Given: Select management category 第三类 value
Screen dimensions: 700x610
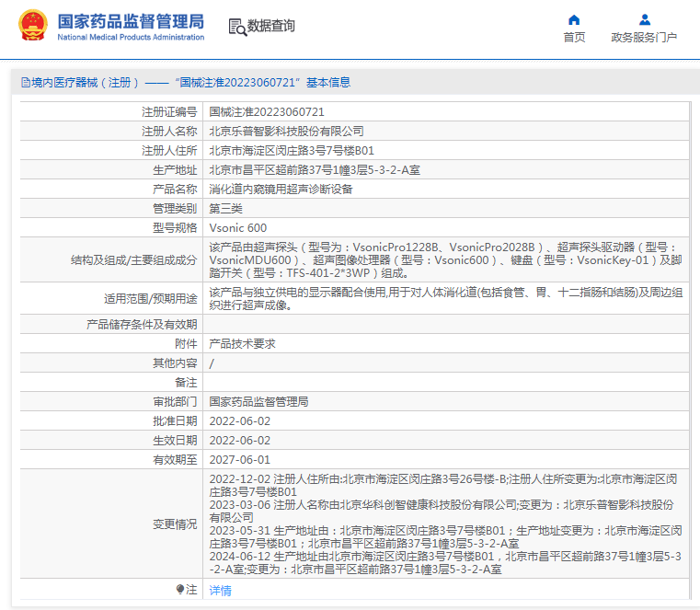Looking at the screenshot, I should (x=226, y=209).
